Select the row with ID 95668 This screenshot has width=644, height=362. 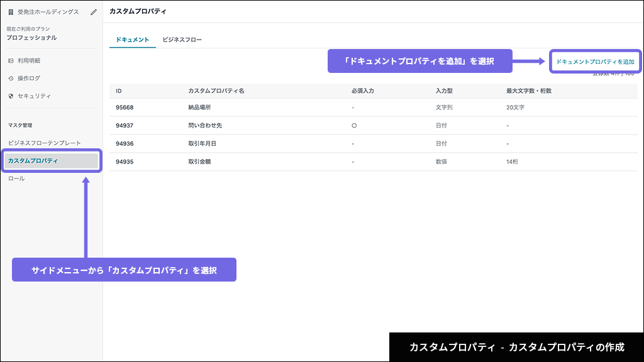coord(374,107)
